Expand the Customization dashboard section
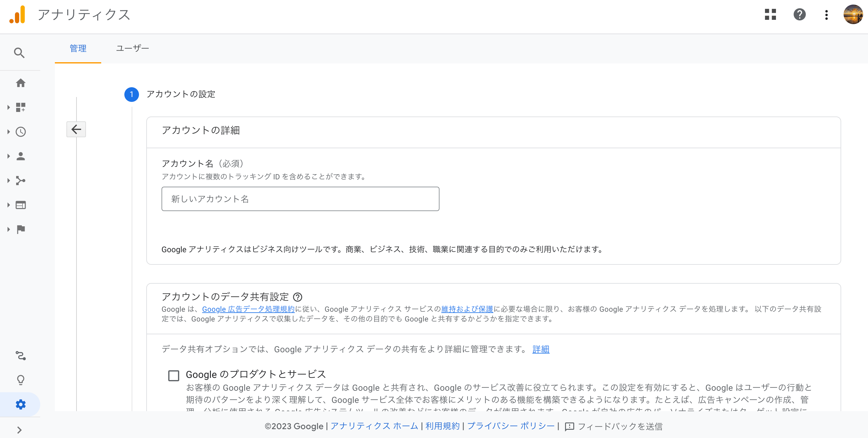Image resolution: width=868 pixels, height=438 pixels. click(20, 107)
